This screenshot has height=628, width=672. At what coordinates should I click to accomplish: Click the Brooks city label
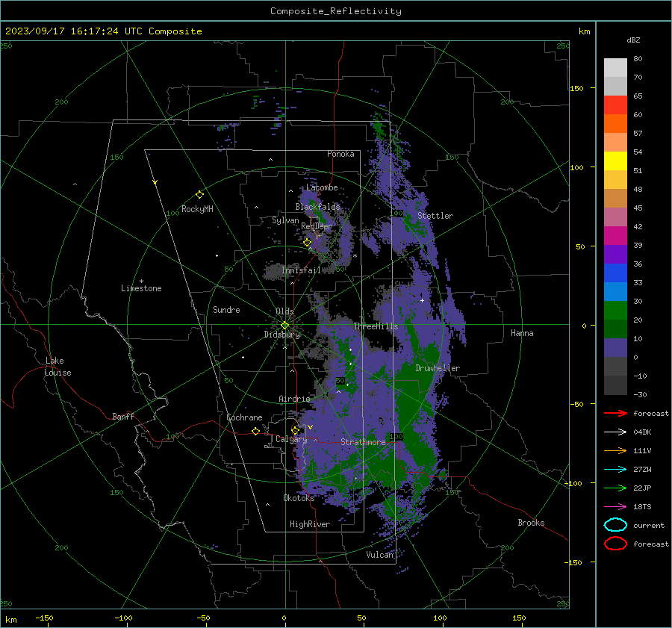pos(531,523)
